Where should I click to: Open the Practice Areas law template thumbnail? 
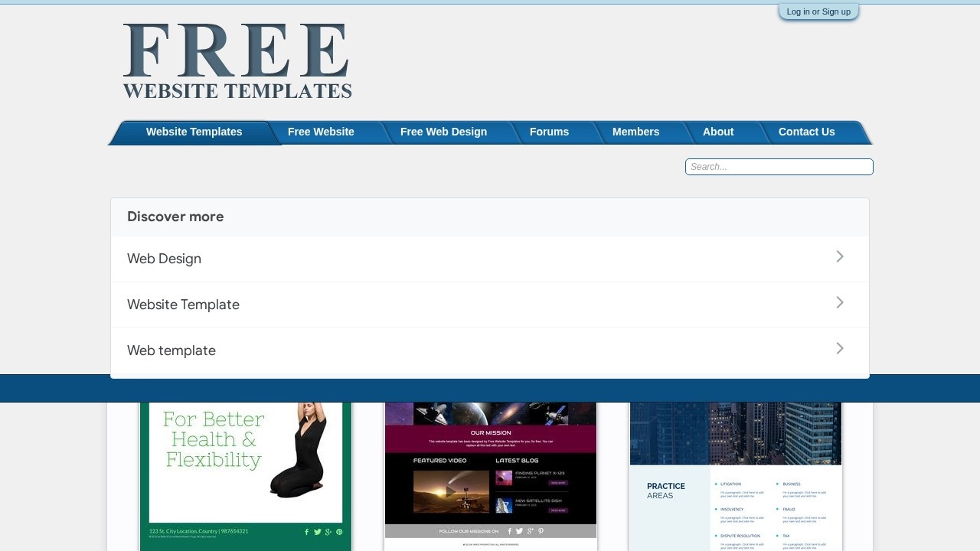[735, 474]
